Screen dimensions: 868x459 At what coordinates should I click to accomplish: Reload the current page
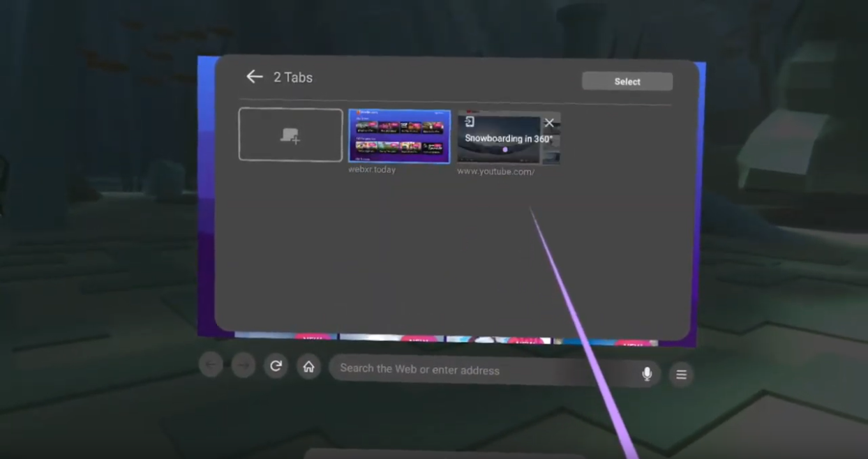pyautogui.click(x=276, y=366)
